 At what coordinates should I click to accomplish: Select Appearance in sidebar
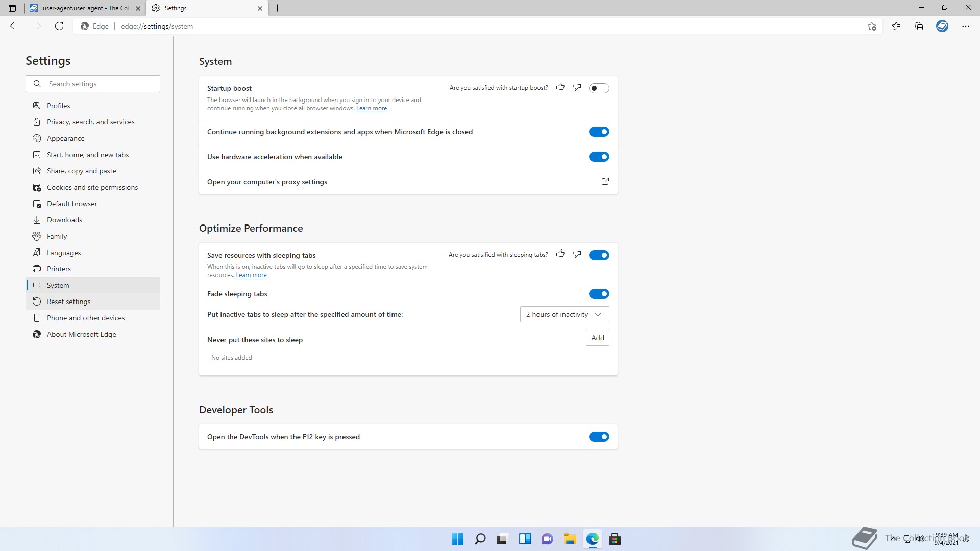click(x=93, y=138)
